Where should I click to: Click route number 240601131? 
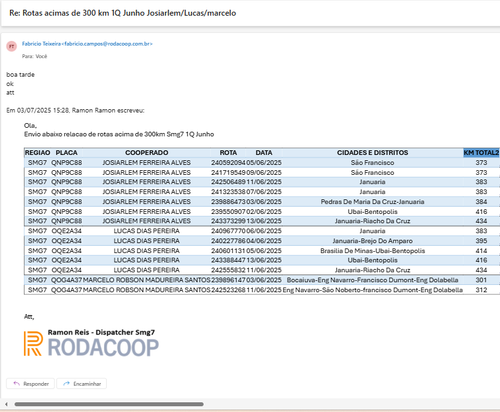[228, 251]
